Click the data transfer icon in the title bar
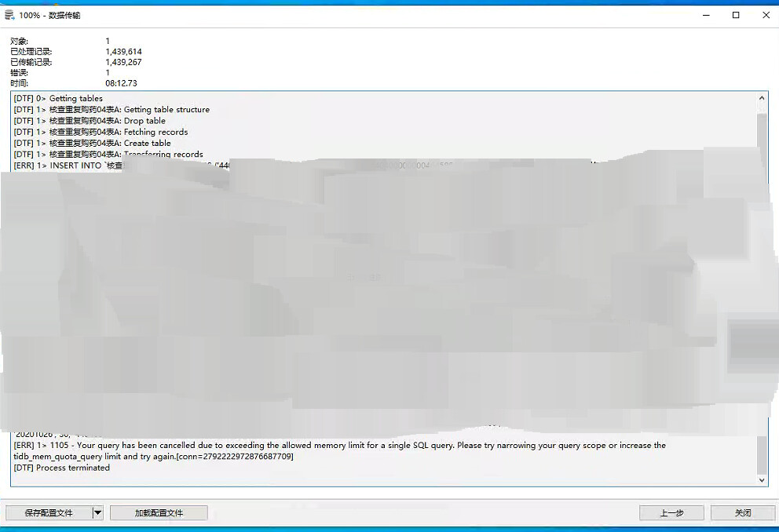Screen dimensions: 779x532 pos(8,14)
